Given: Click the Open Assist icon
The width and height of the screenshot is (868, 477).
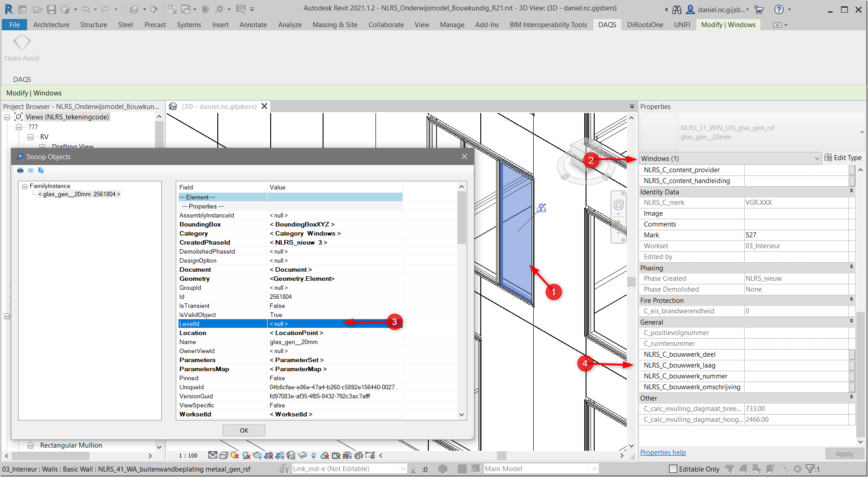Looking at the screenshot, I should pyautogui.click(x=22, y=43).
